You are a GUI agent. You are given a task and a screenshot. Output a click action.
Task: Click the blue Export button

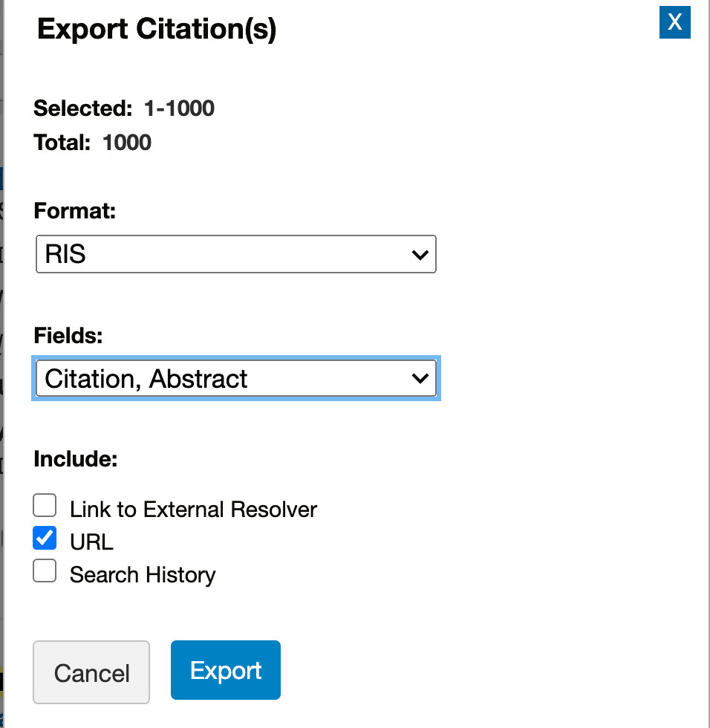point(226,670)
